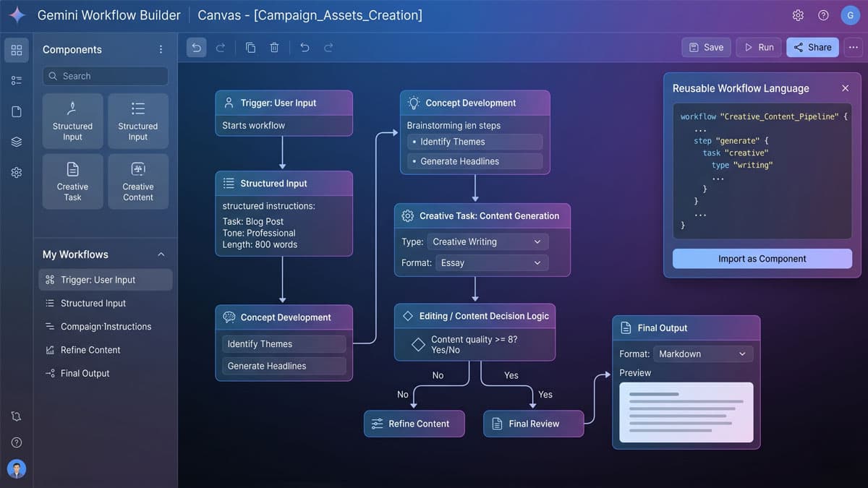Viewport: 868px width, 488px height.
Task: Open the Type Creative Writing dropdown
Action: coord(488,241)
